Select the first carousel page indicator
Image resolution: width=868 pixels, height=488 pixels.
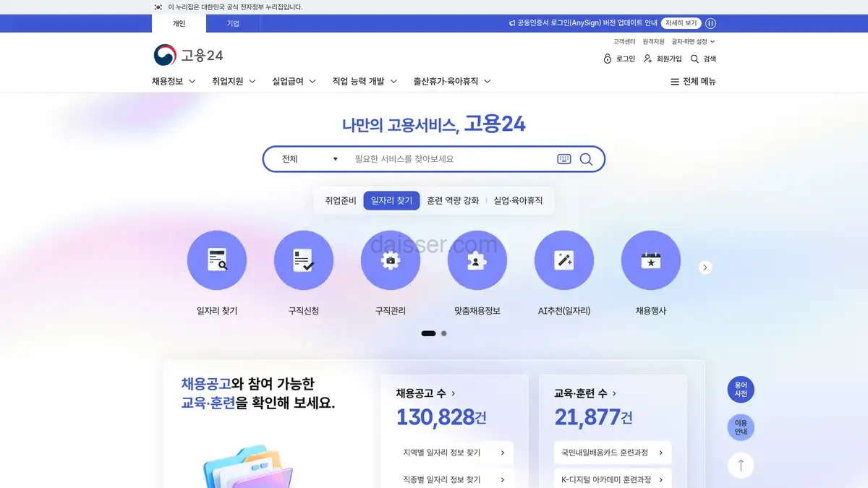tap(428, 333)
